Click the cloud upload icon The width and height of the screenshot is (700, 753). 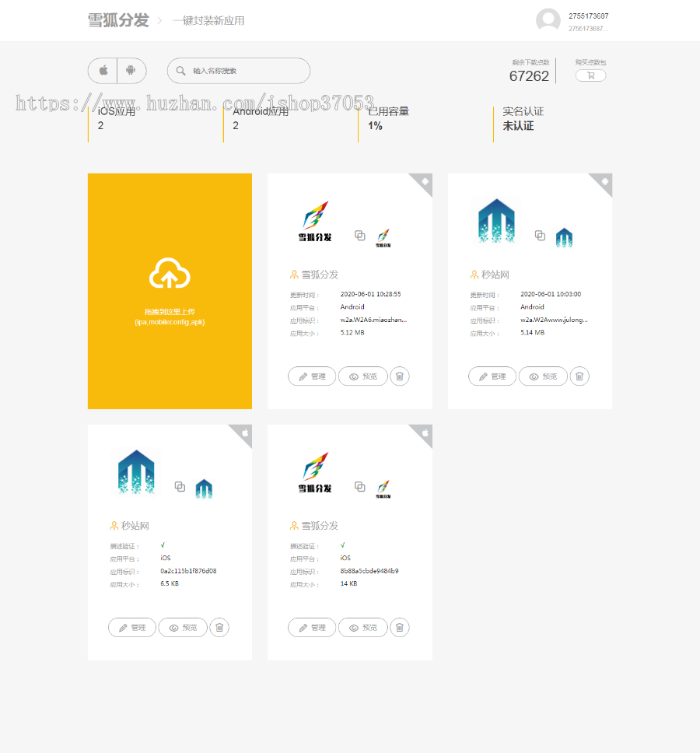point(170,275)
